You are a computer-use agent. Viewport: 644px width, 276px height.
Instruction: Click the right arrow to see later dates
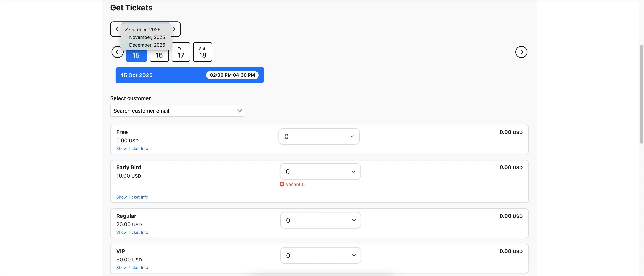[521, 52]
